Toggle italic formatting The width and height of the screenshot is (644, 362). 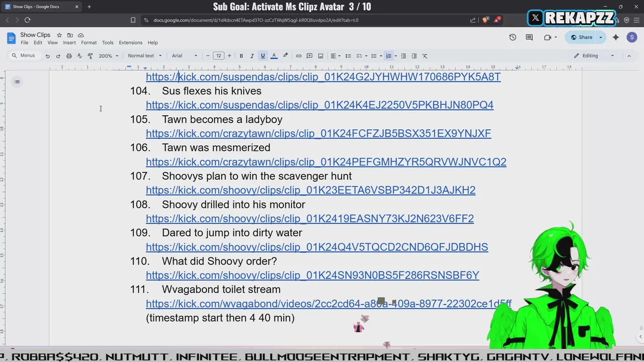(252, 56)
